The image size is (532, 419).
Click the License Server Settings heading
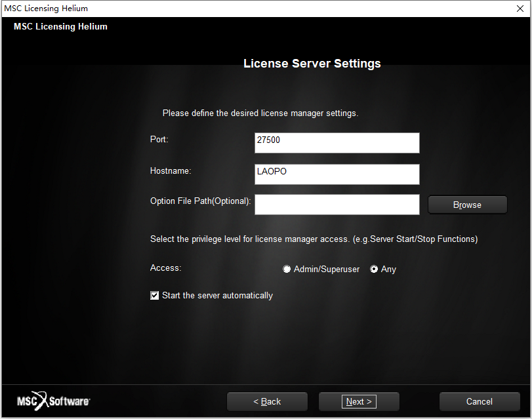click(x=312, y=64)
